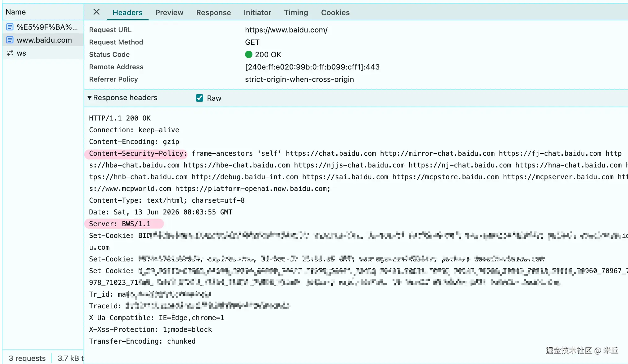Click the green status indicator dot
Viewport: 628px width, 364px height.
point(249,55)
